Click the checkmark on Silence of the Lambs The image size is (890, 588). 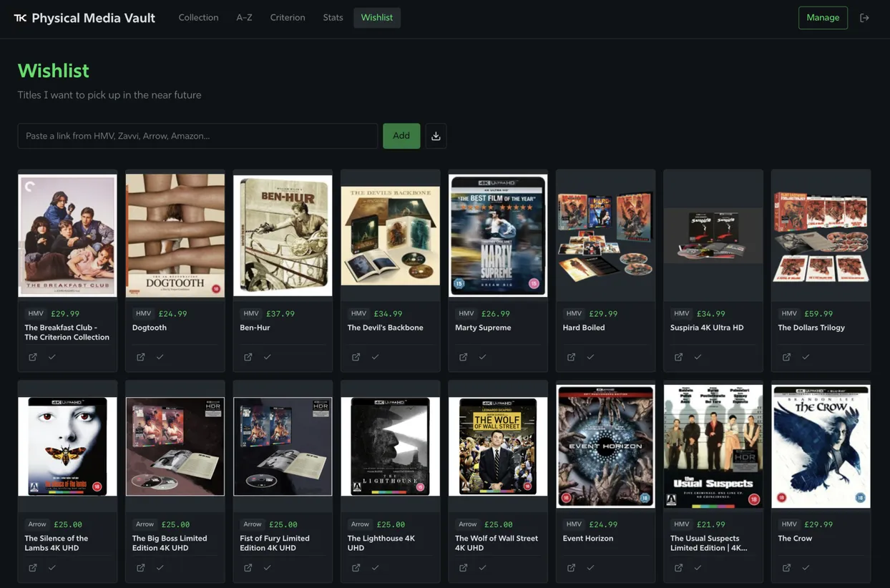point(52,568)
